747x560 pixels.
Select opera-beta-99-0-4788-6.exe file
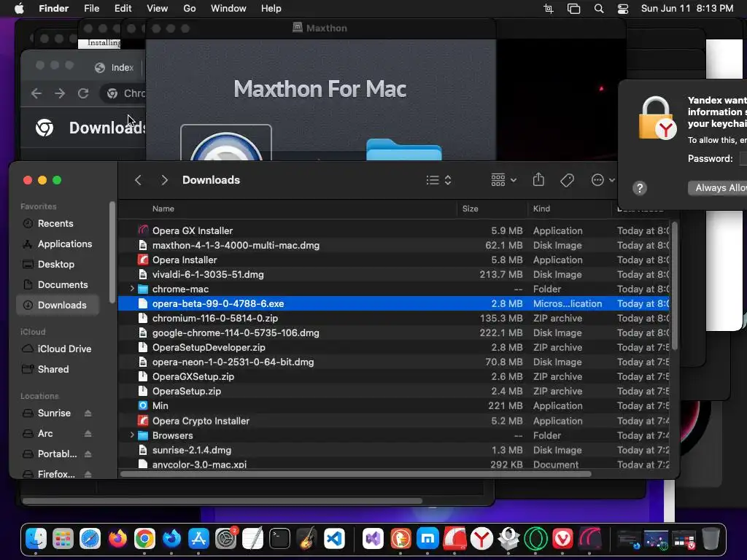[x=393, y=303]
